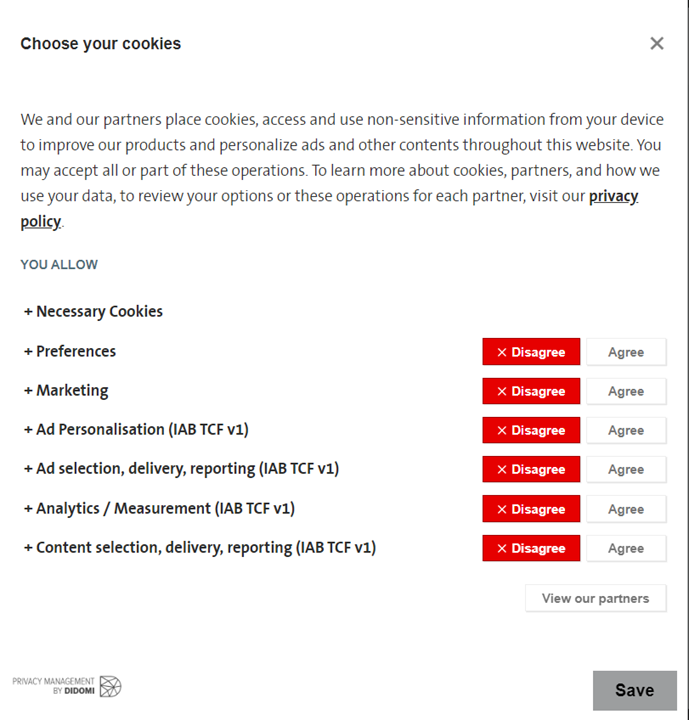Disagree to Content selection, delivery, reporting
Viewport: 689px width, 720px height.
531,548
